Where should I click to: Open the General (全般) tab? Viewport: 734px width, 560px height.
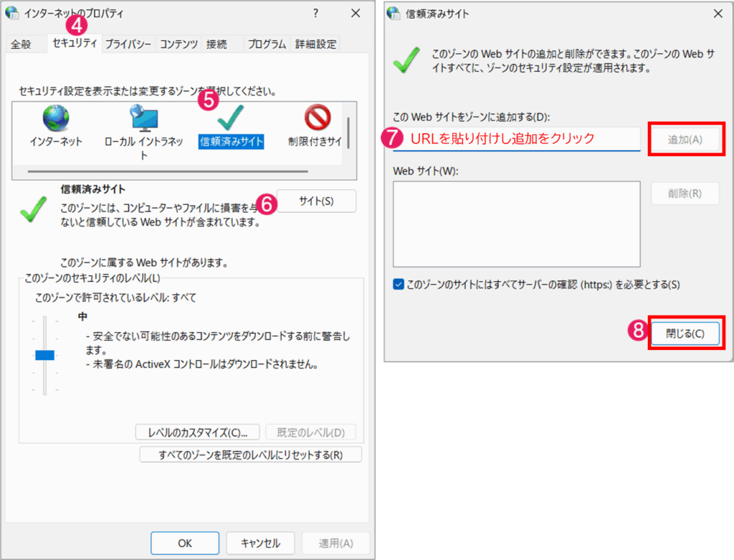pyautogui.click(x=22, y=44)
